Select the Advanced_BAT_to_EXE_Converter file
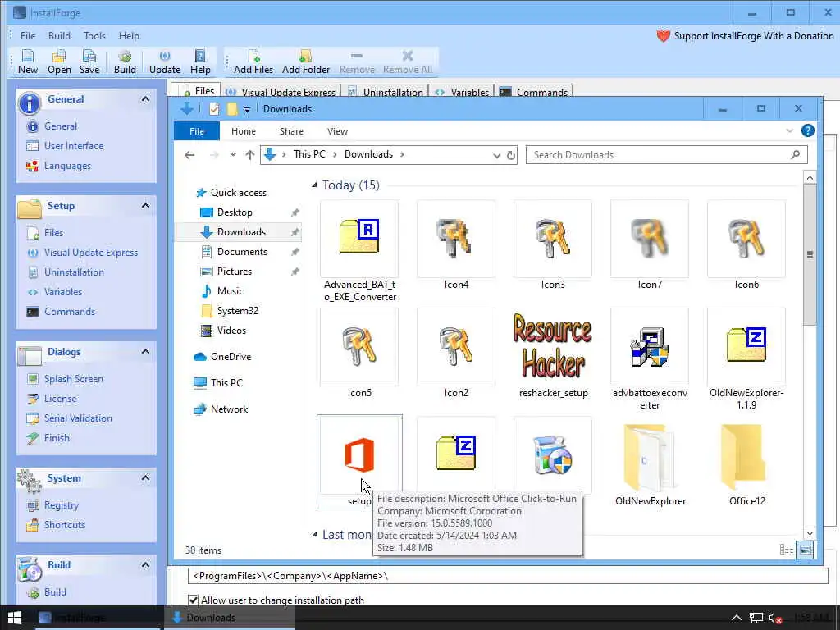 click(359, 252)
